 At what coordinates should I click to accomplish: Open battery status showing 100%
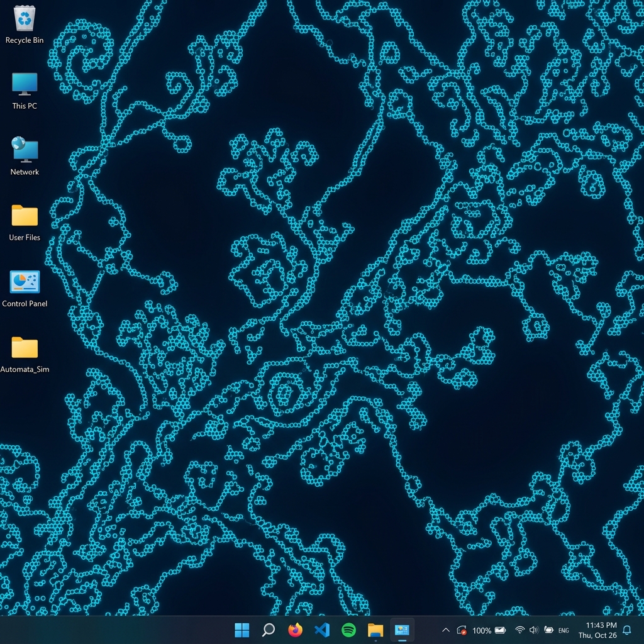489,630
